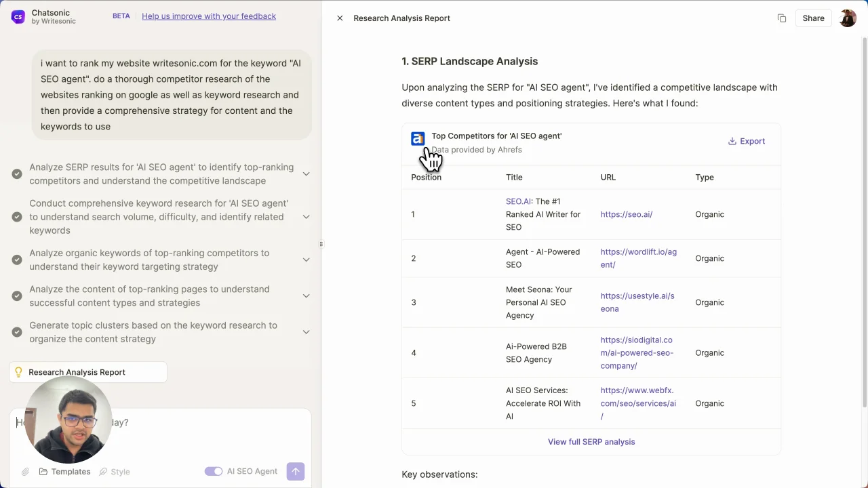
Task: Toggle the AI SEO Agent switch
Action: tap(214, 472)
